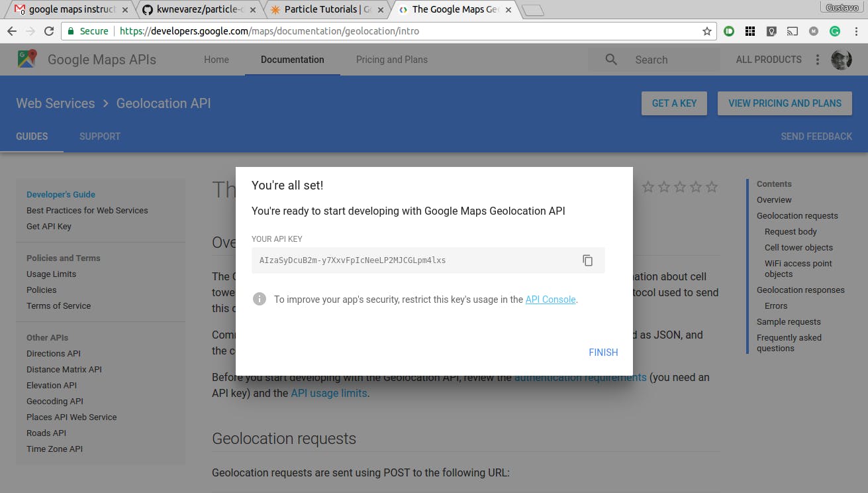Open the Policies sidebar link
Viewport: 868px width, 493px height.
pyautogui.click(x=42, y=290)
